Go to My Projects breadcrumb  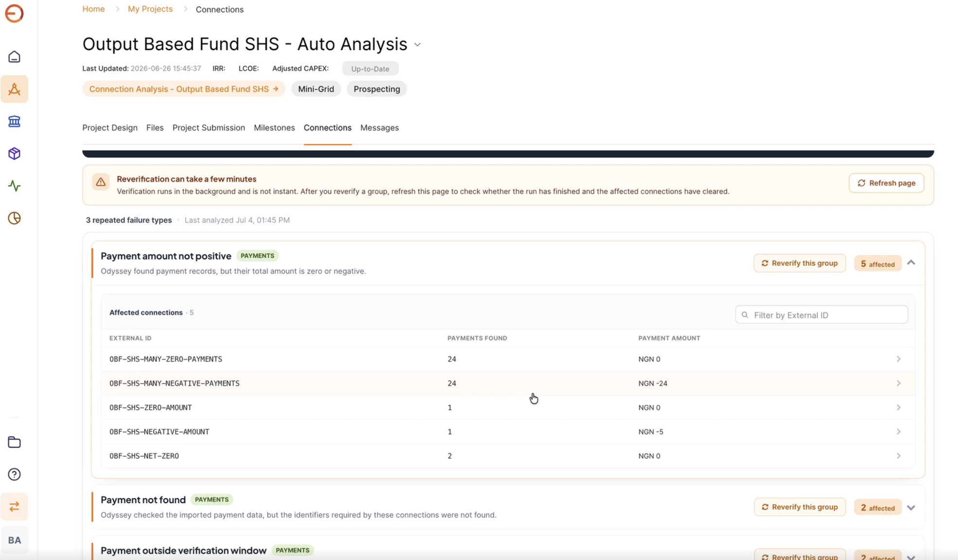(150, 9)
